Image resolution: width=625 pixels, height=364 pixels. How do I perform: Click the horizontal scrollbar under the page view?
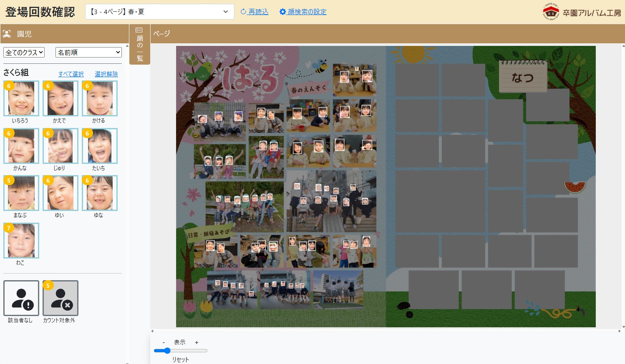point(386,331)
